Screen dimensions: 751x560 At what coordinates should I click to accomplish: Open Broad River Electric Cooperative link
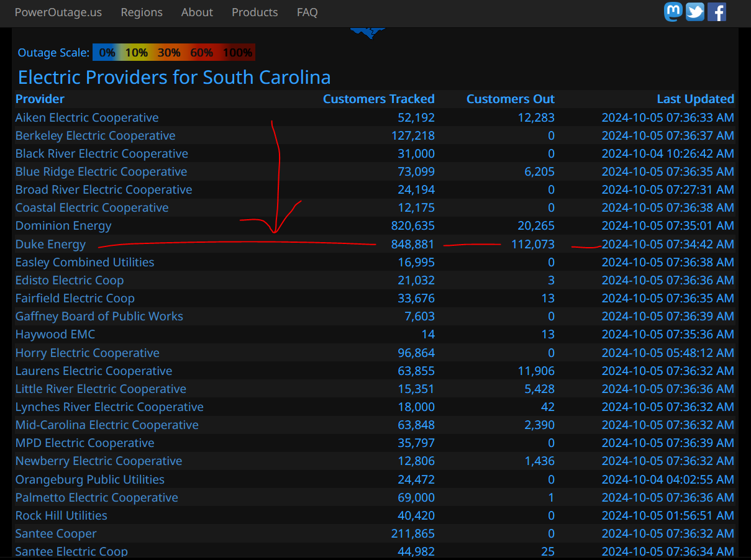click(x=104, y=189)
